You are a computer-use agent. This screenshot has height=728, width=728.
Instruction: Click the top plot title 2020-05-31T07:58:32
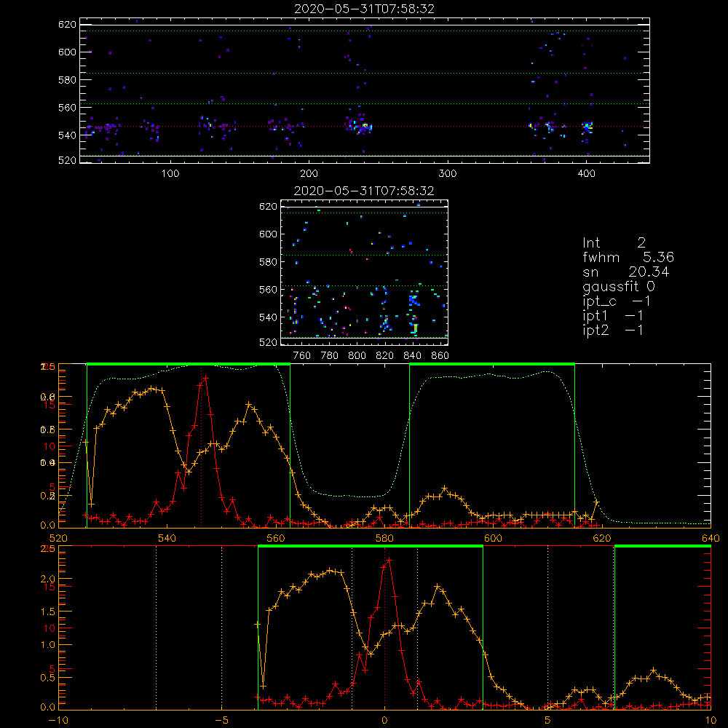364,9
